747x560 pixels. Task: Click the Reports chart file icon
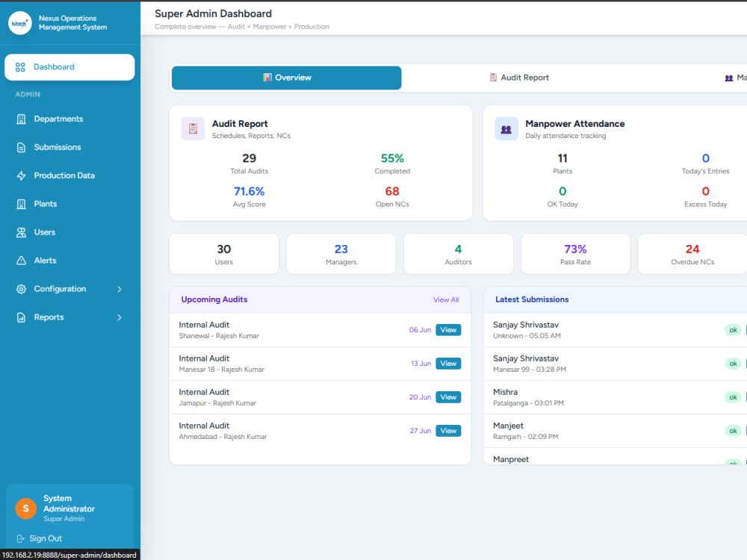[x=21, y=317]
